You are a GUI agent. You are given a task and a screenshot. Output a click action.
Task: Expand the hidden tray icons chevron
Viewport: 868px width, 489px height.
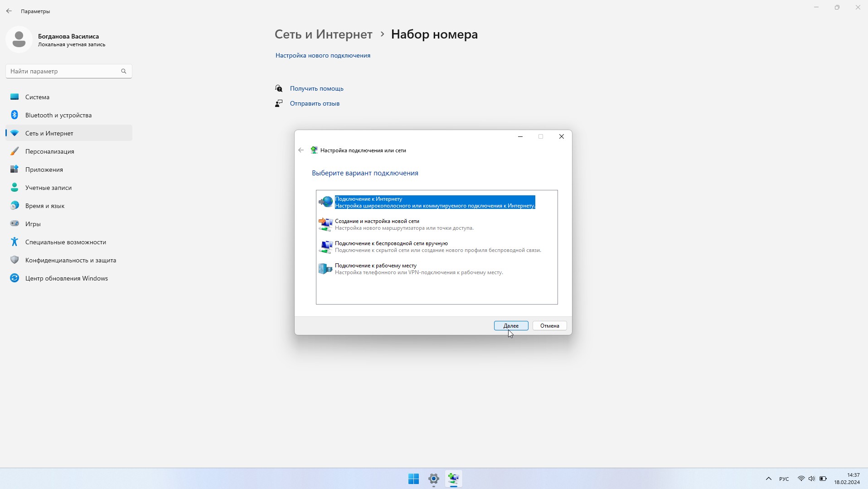tap(768, 479)
